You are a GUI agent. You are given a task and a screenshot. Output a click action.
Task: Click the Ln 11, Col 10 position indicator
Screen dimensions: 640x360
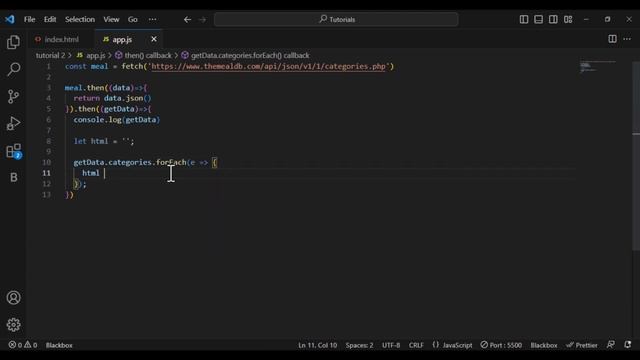(x=318, y=345)
